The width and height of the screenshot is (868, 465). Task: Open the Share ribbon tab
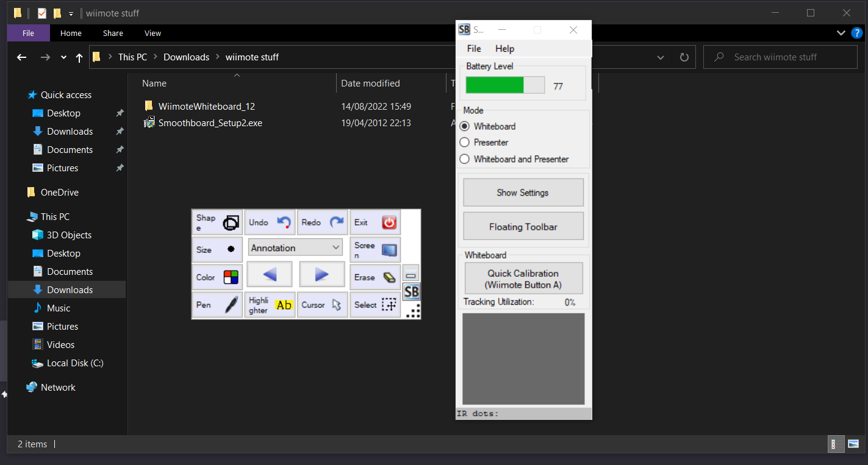(x=113, y=34)
